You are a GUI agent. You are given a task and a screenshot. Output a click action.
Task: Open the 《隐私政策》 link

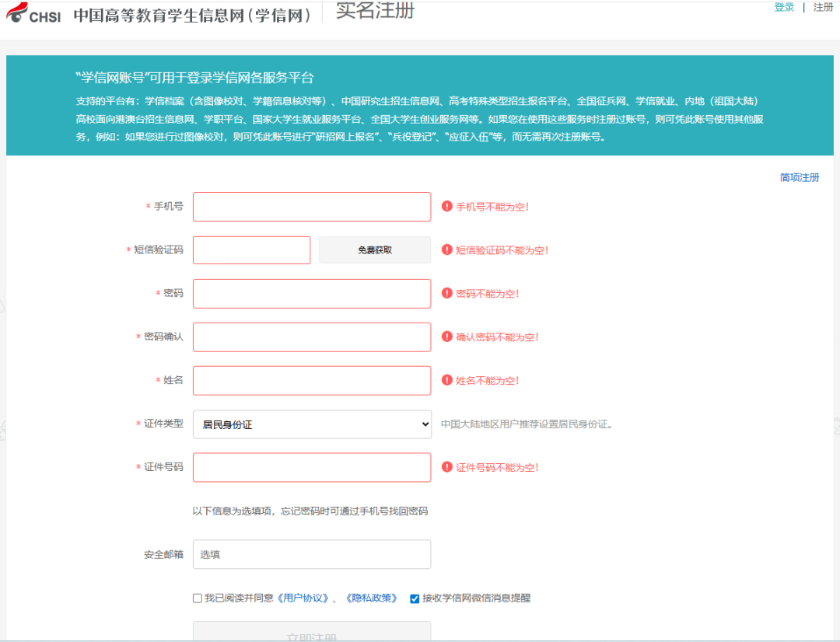(x=371, y=598)
